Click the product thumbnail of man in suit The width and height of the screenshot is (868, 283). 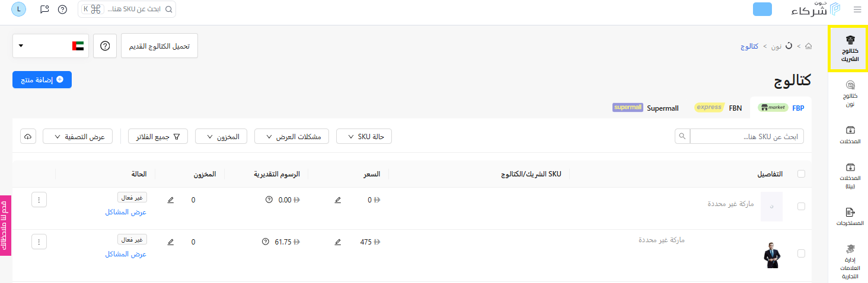[x=771, y=255]
